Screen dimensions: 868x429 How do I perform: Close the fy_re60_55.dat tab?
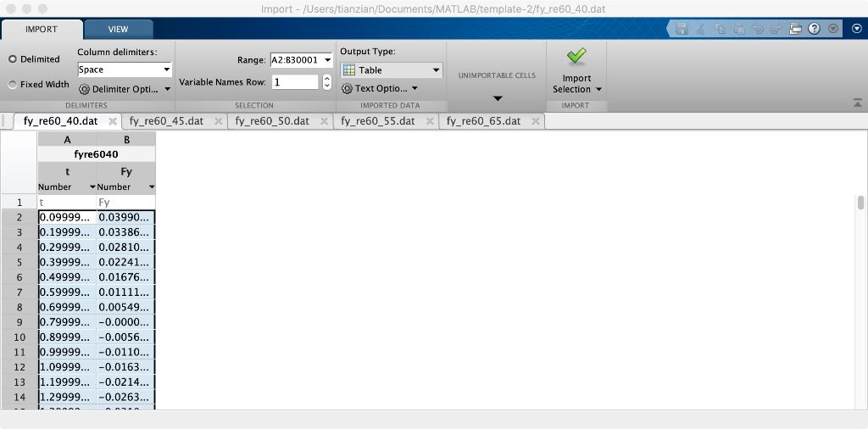pyautogui.click(x=430, y=120)
